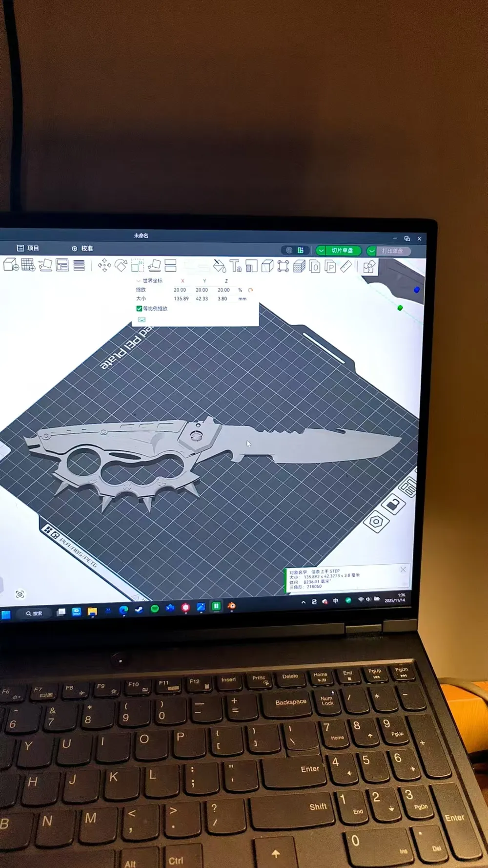Open Steam from the taskbar

pyautogui.click(x=139, y=609)
